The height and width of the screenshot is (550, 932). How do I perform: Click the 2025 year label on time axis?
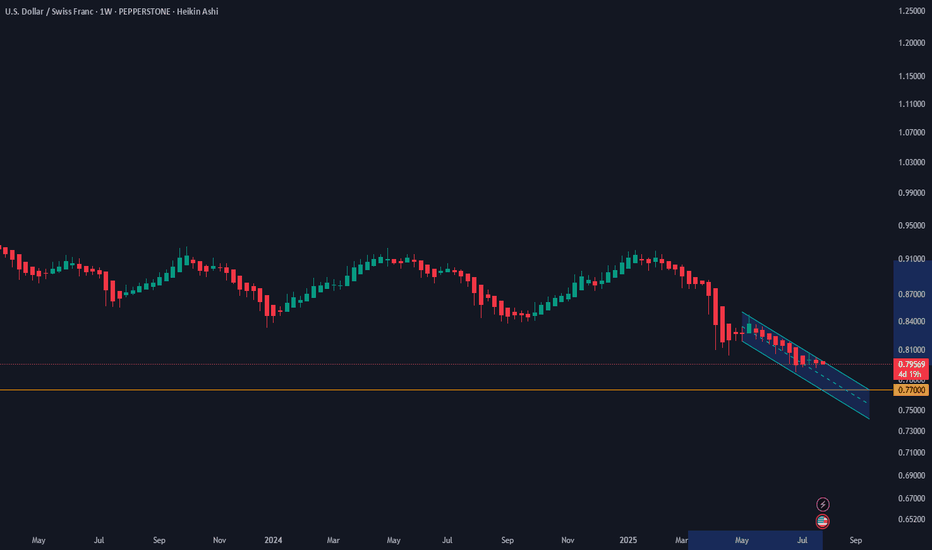[x=628, y=540]
